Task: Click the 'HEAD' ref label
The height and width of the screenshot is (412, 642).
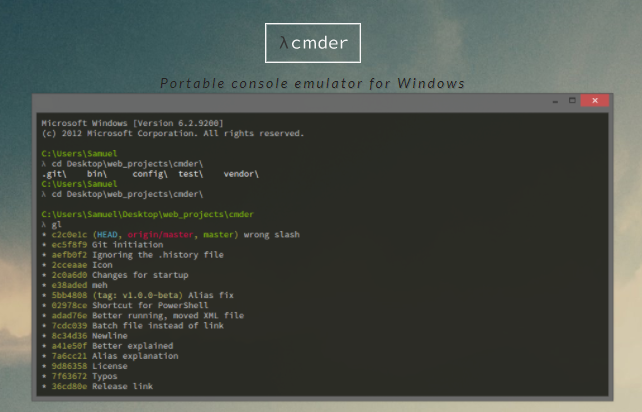Action: pos(107,235)
